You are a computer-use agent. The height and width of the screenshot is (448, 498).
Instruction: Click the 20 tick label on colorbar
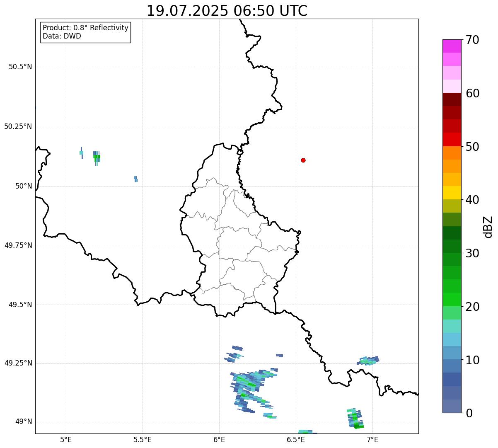pyautogui.click(x=472, y=307)
